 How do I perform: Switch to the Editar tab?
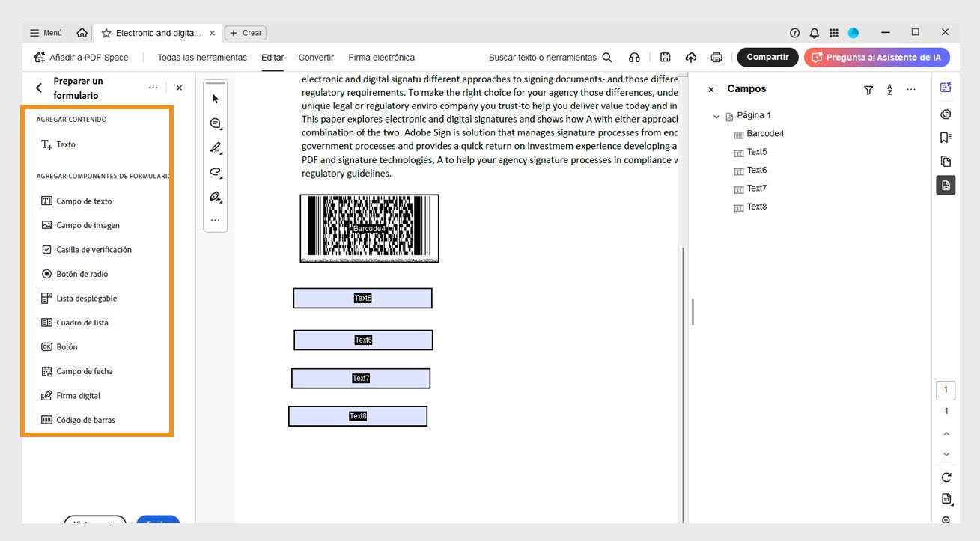click(x=273, y=58)
